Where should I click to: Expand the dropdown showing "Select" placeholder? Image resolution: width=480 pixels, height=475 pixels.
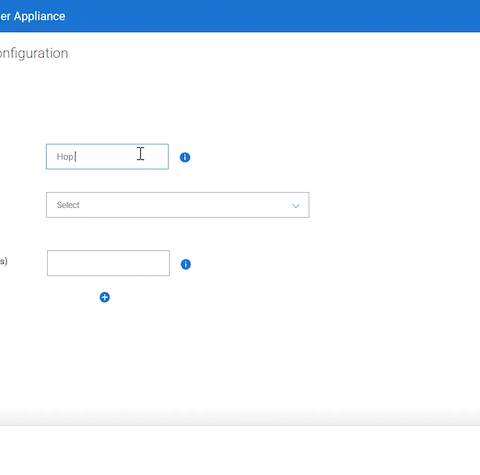(178, 205)
